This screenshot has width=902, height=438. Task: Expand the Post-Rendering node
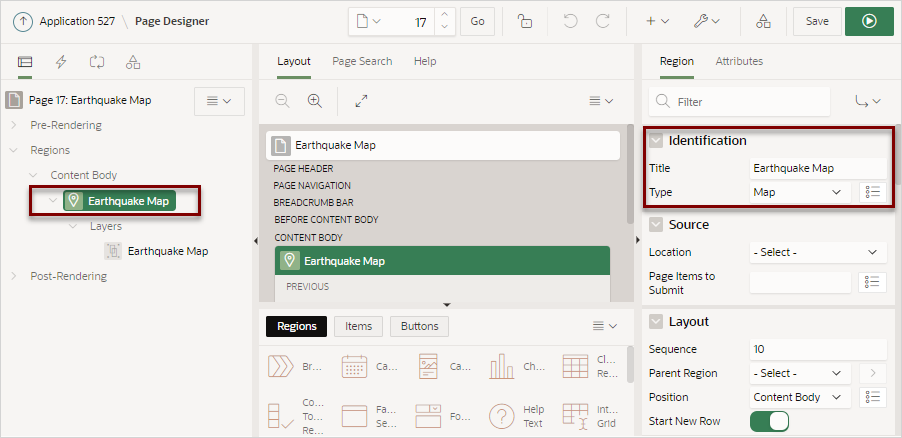coord(14,276)
